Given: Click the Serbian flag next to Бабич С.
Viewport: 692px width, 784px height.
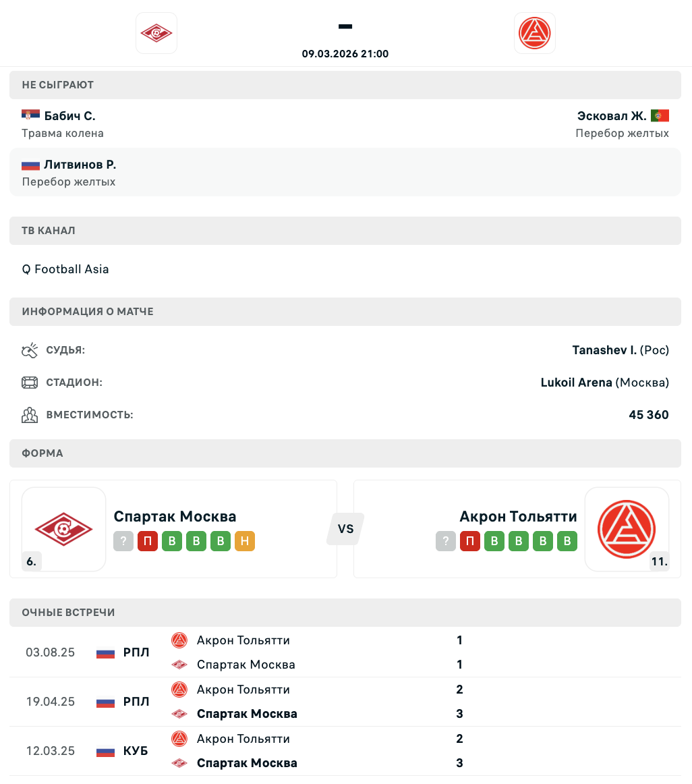Looking at the screenshot, I should [31, 115].
